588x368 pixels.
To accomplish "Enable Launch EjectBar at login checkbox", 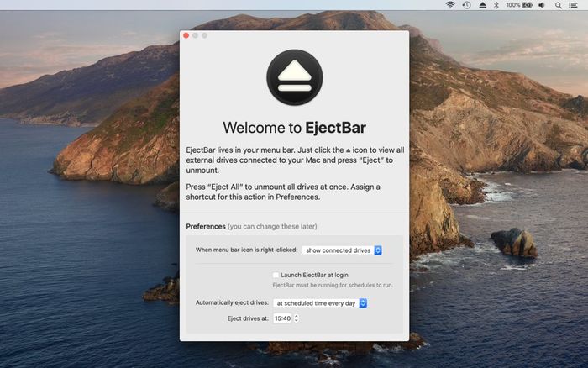I will [x=276, y=275].
